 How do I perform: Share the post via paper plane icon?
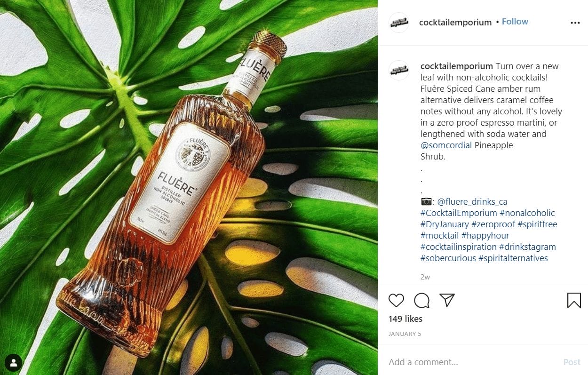[x=447, y=300]
